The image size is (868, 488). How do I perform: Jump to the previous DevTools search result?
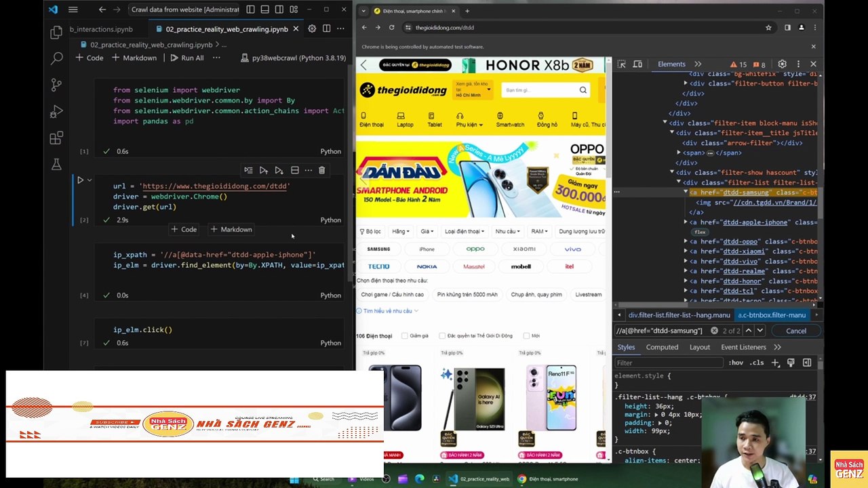pyautogui.click(x=748, y=331)
